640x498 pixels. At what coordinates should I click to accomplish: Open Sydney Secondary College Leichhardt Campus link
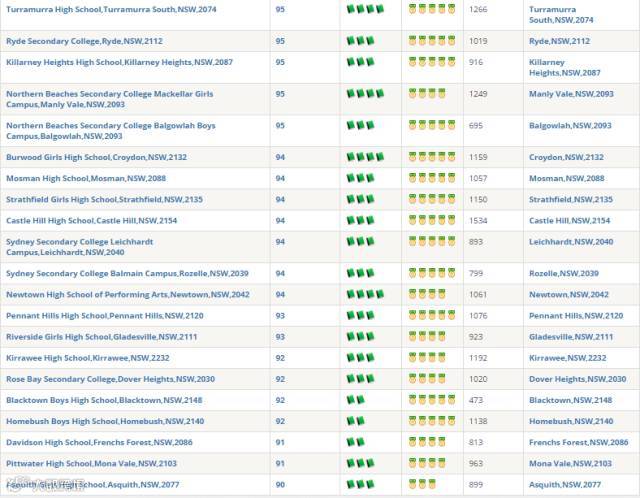(80, 247)
